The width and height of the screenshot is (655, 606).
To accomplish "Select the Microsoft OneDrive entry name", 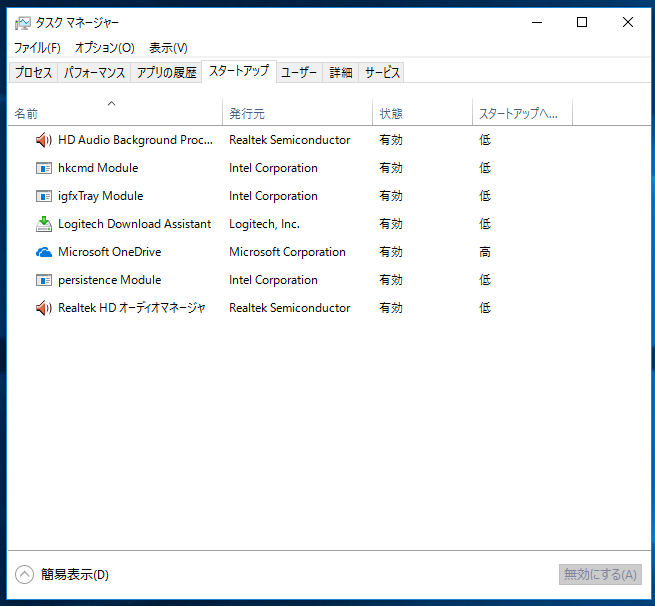I will [109, 252].
